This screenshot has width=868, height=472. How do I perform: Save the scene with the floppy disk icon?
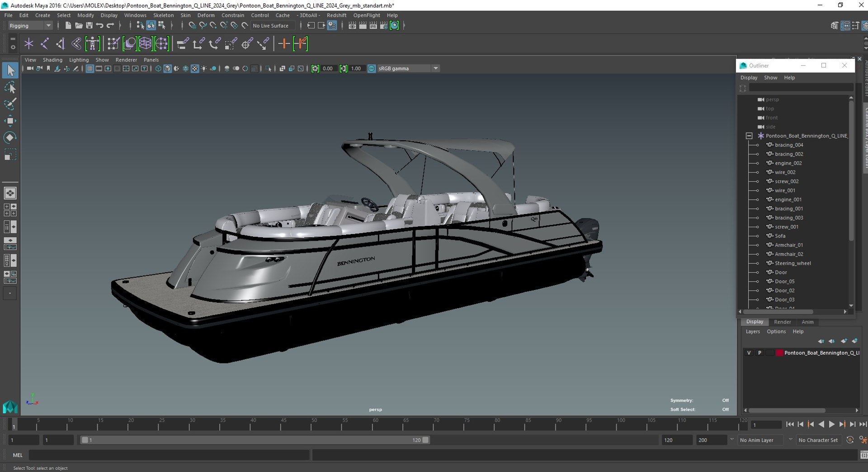point(89,26)
